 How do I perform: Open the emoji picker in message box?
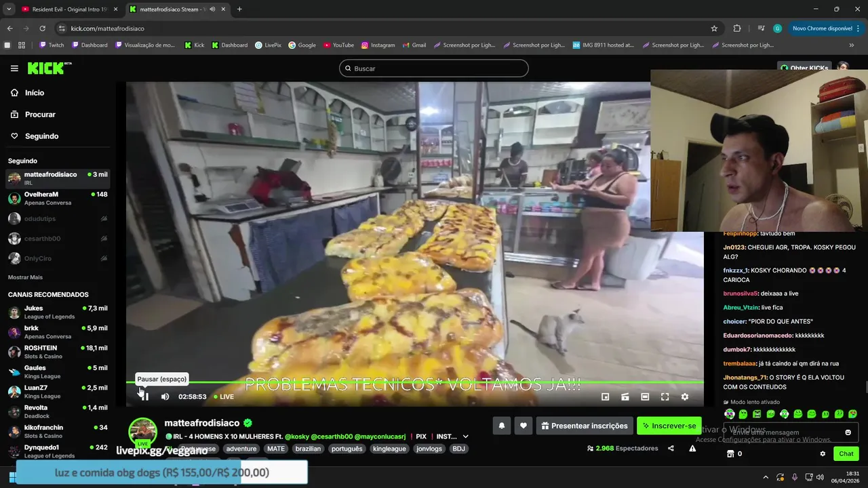pos(848,432)
